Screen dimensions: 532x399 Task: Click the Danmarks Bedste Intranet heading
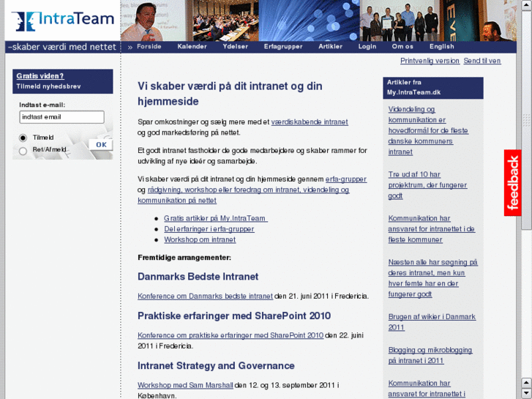click(198, 277)
